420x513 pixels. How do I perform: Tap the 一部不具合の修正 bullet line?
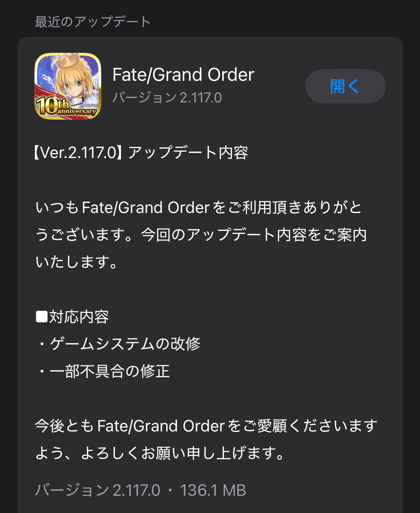(103, 371)
